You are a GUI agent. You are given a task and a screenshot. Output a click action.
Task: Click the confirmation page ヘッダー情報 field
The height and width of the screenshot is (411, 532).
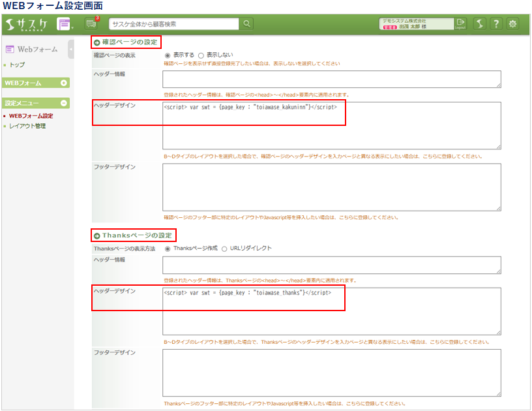[x=332, y=79]
